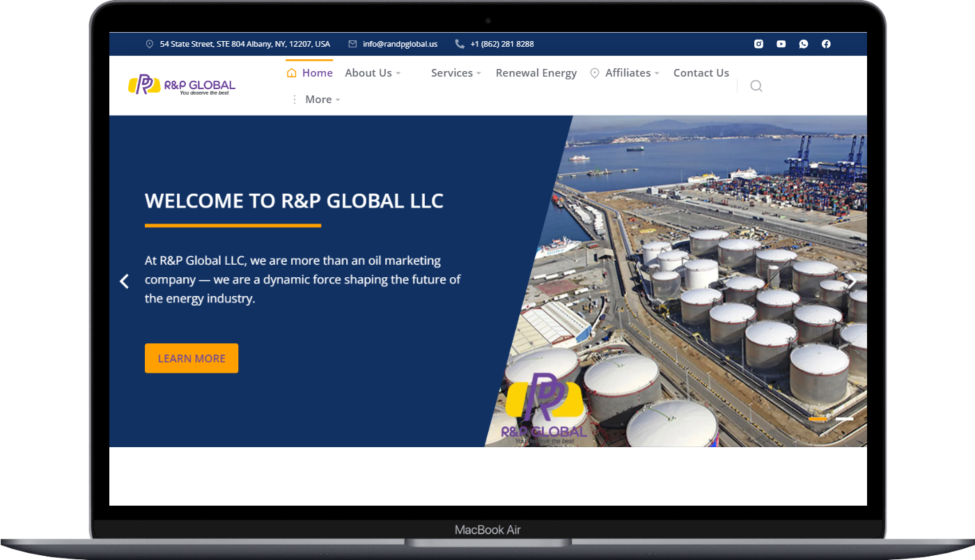
Task: Click the info@randpglobal.us email link
Action: pyautogui.click(x=400, y=44)
